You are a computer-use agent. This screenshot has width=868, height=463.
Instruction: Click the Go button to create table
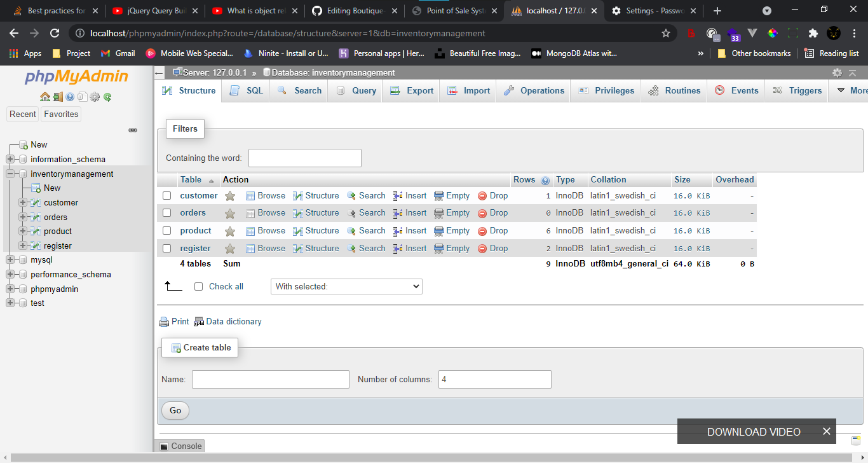click(175, 411)
